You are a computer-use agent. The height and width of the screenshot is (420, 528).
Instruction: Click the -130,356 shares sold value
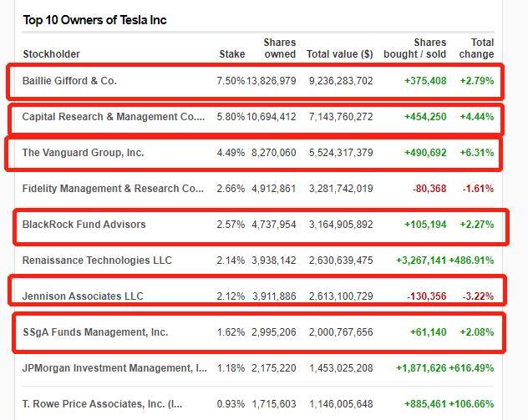[x=427, y=296]
